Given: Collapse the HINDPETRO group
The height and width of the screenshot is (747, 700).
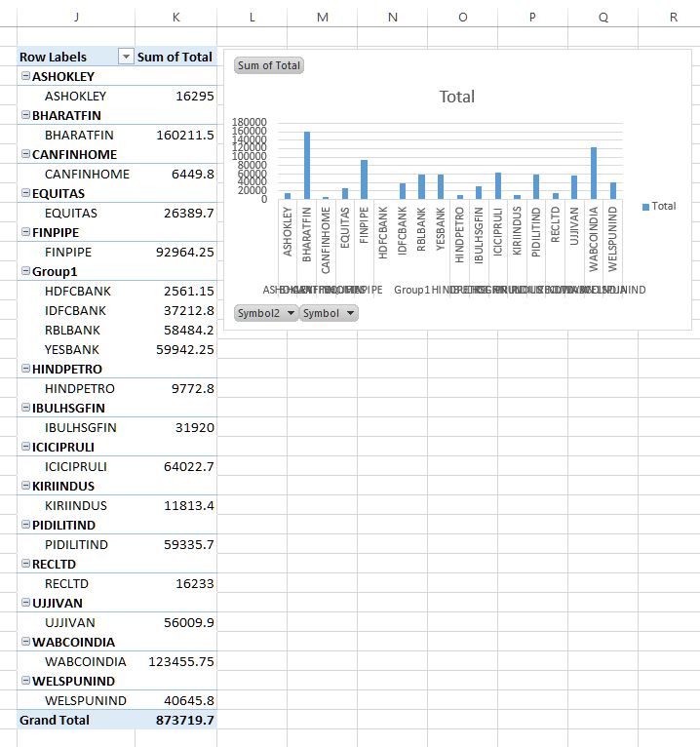Looking at the screenshot, I should (26, 369).
